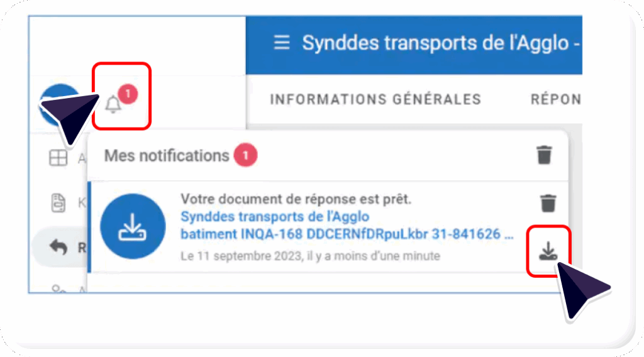Image resolution: width=644 pixels, height=357 pixels.
Task: Switch to Informations Générales tab
Action: coord(375,99)
